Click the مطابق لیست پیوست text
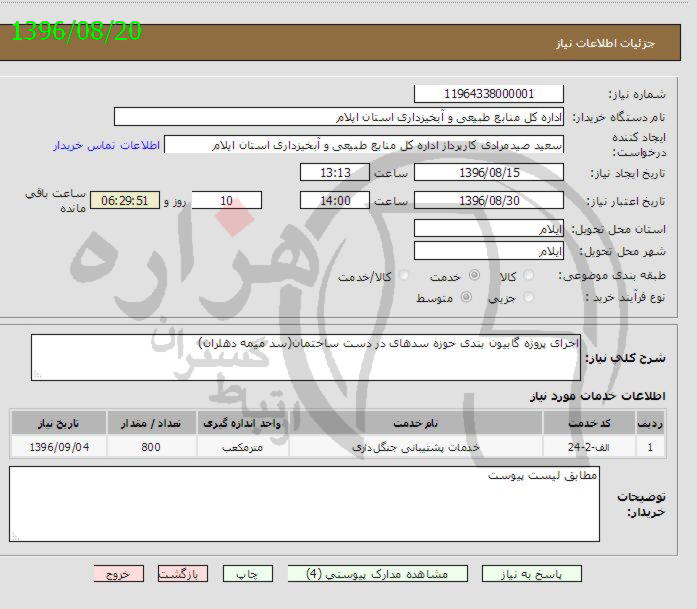The height and width of the screenshot is (609, 697). (x=542, y=476)
